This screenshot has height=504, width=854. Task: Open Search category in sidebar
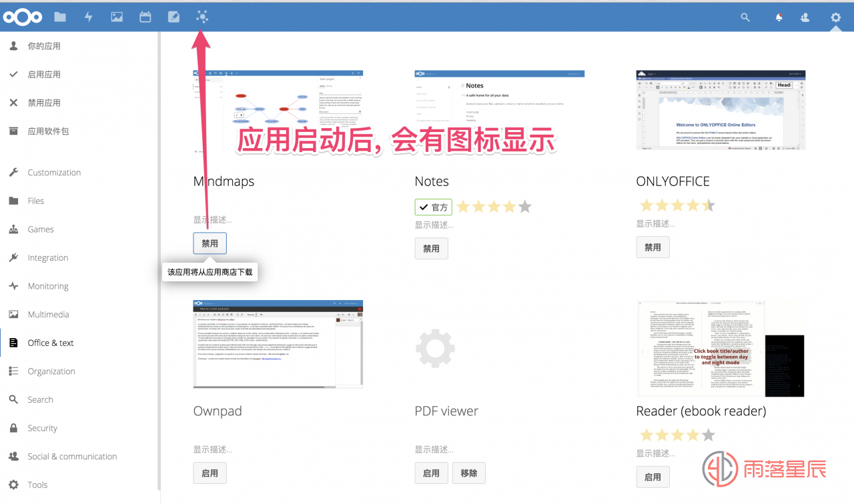pos(40,400)
